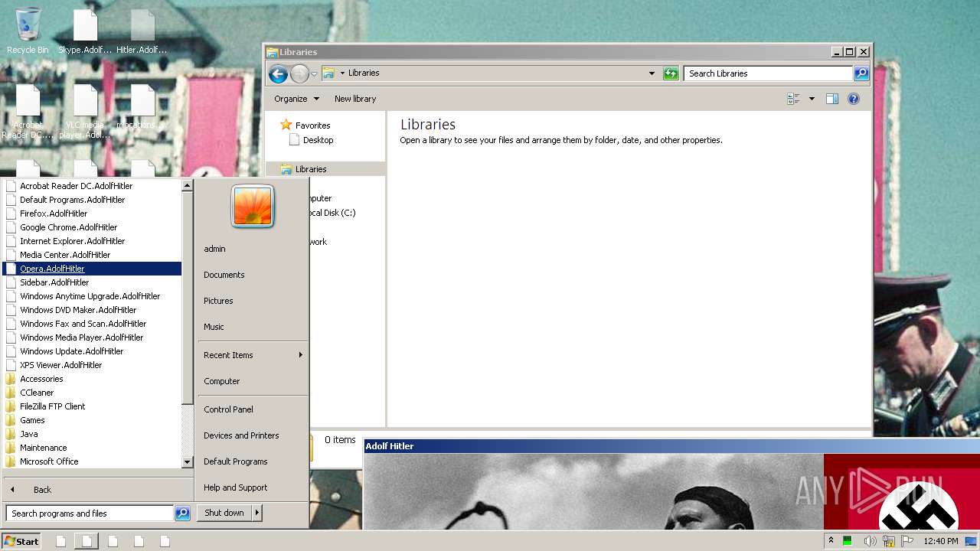Open the Action Center flag tray icon
The image size is (980, 551).
pos(907,541)
